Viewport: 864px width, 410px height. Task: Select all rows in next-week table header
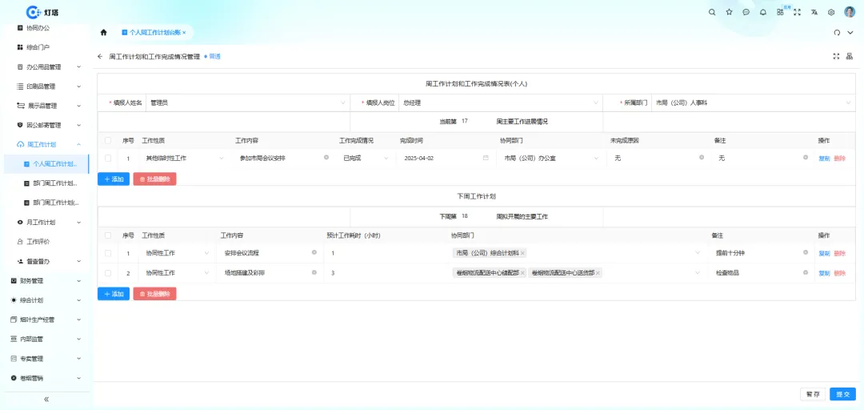coord(108,235)
